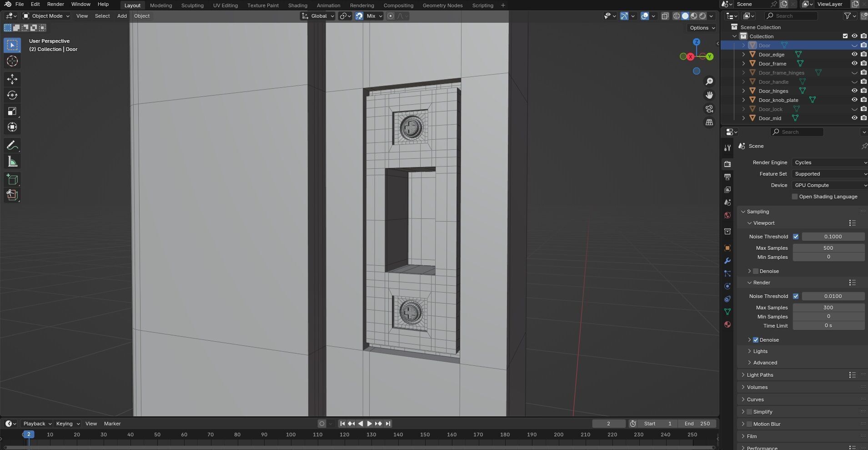Open the Output properties tab
This screenshot has height=450, width=868.
[728, 177]
